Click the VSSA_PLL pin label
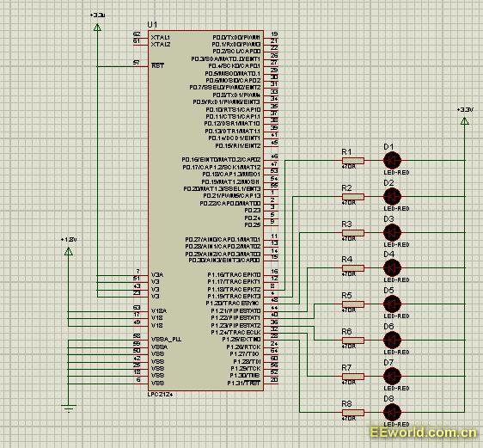This screenshot has height=448, width=483. 167,340
